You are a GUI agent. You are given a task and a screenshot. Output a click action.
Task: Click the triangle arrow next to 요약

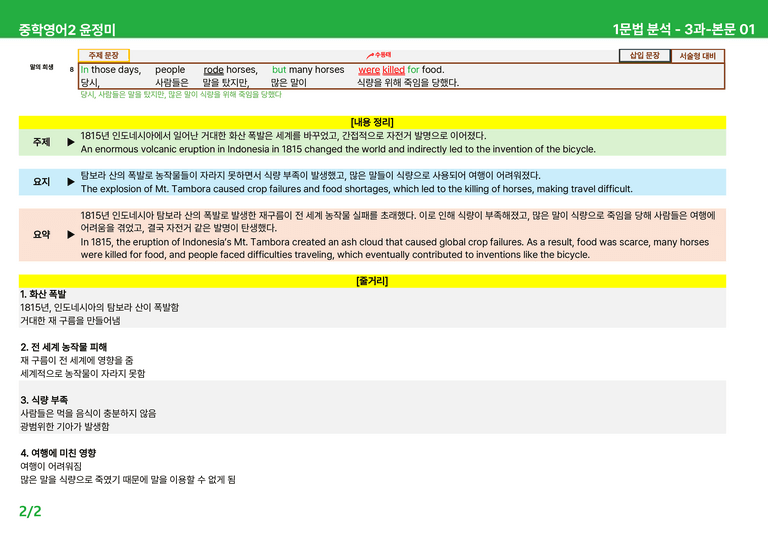coord(71,235)
